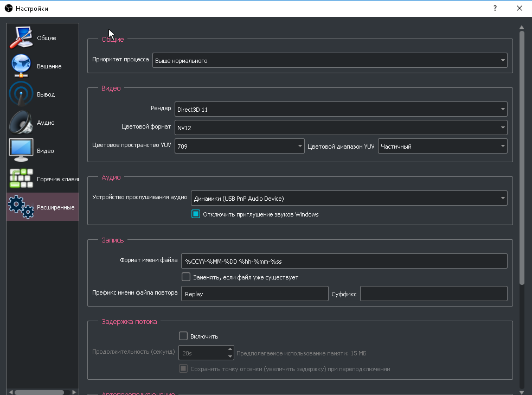Open the YUV color space 709 dropdown
Screen dimensions: 532x395
pos(240,146)
